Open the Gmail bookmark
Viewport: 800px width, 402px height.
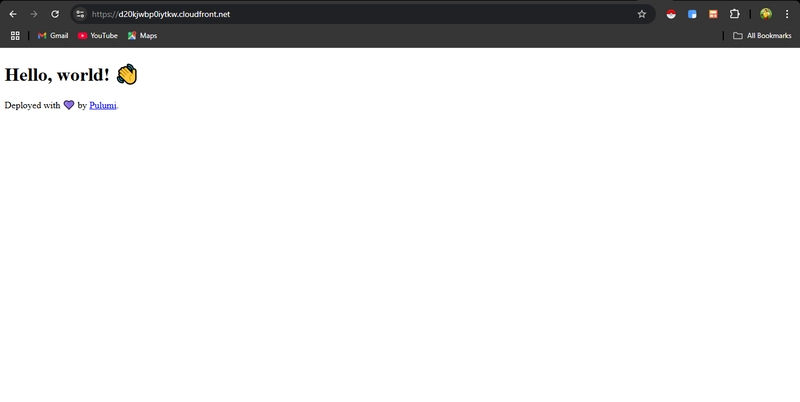click(53, 36)
